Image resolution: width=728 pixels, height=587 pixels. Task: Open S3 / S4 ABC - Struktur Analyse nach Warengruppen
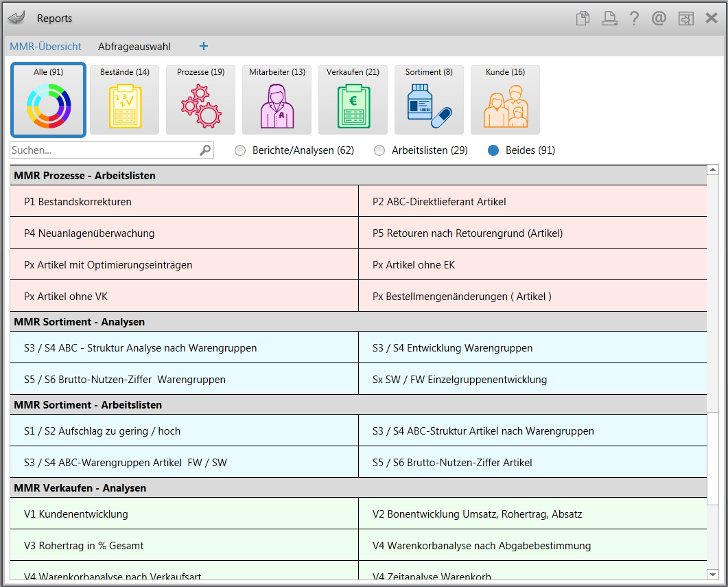[184, 348]
